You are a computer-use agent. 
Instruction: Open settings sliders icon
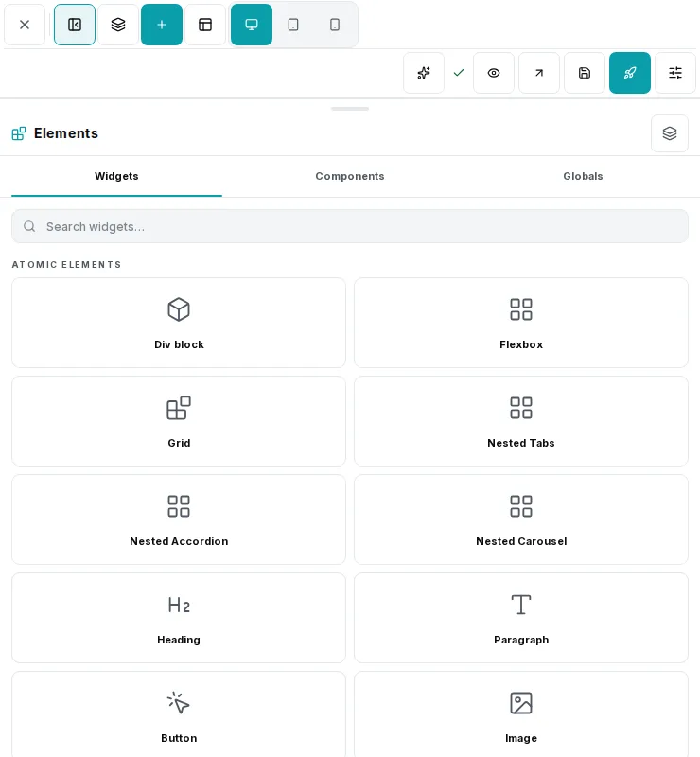pos(674,73)
